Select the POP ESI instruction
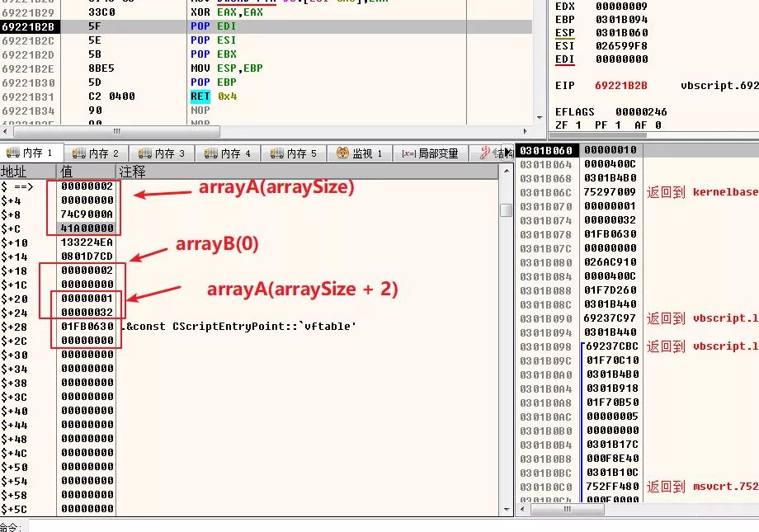 click(x=213, y=40)
